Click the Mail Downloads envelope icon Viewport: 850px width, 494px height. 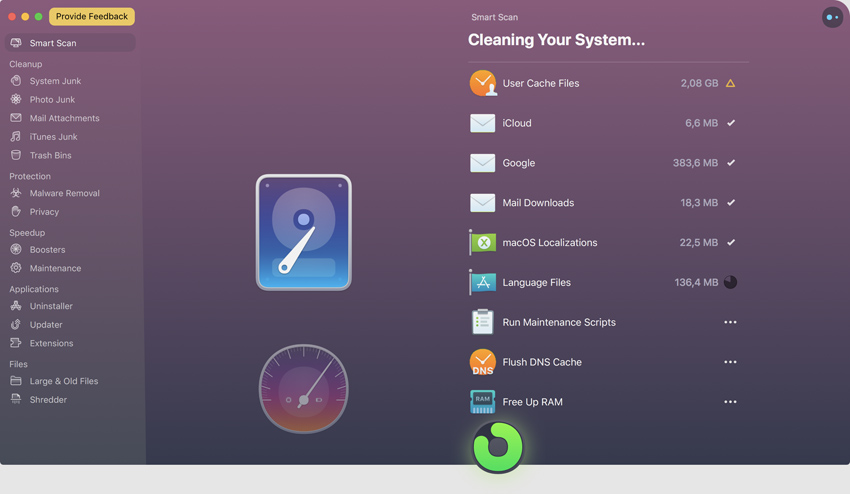482,203
